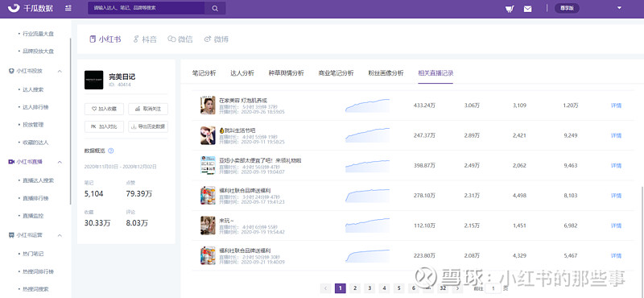
Task: Switch to the 微信 platform tab
Action: [180, 39]
